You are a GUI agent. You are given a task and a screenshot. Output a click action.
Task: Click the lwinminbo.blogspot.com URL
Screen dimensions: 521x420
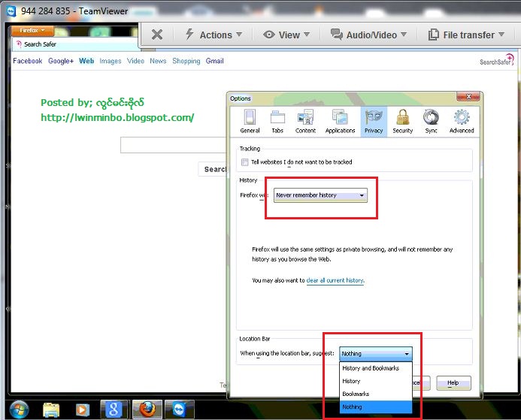117,117
